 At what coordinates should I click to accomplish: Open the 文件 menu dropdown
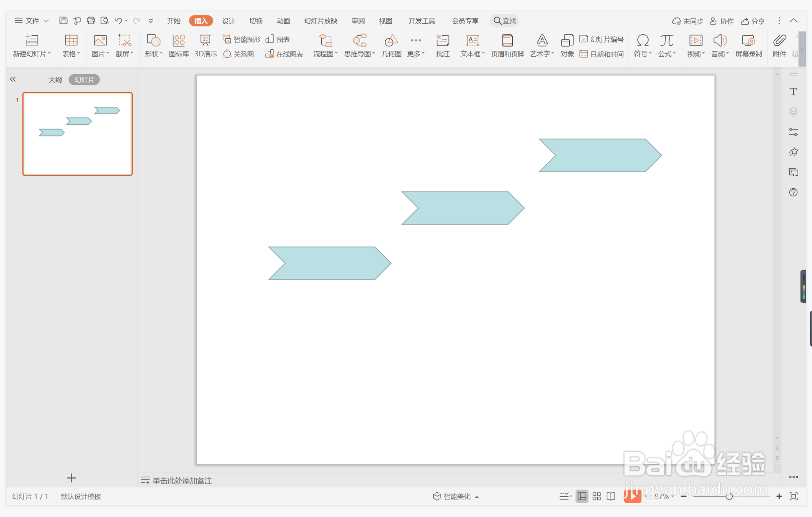(x=32, y=21)
